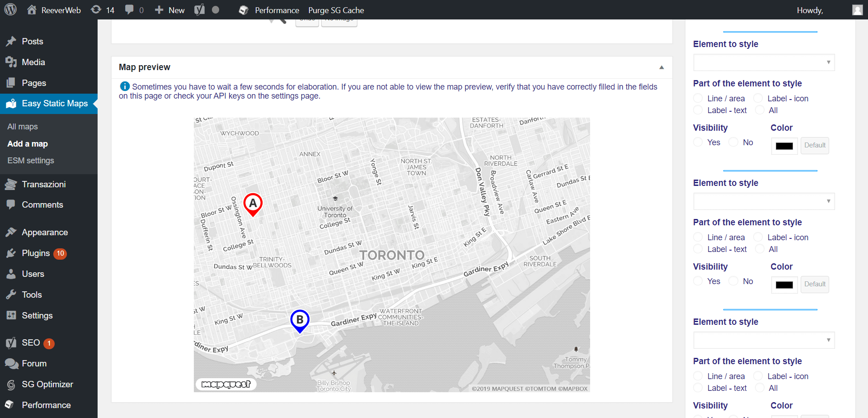
Task: Click the Tools wrench icon
Action: [11, 294]
